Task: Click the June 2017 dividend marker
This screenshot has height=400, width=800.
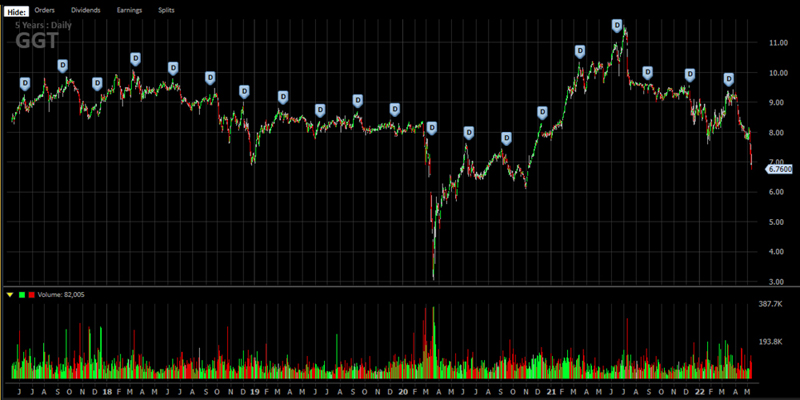Action: (x=25, y=84)
